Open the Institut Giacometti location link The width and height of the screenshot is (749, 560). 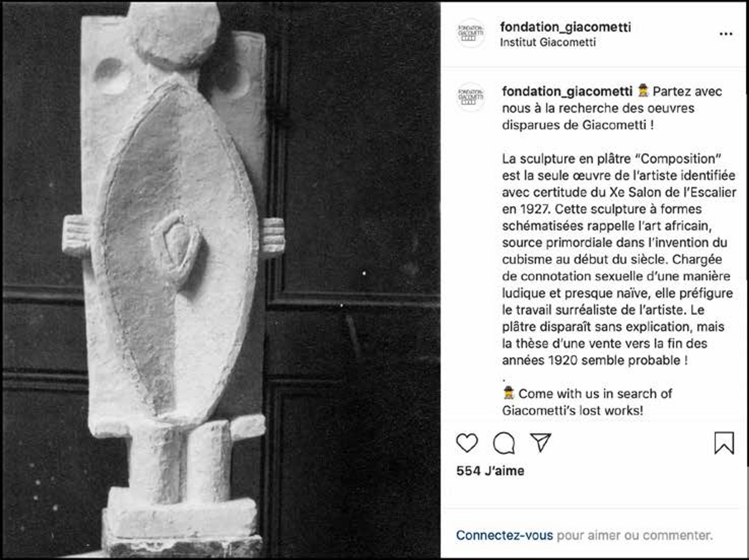tap(548, 42)
